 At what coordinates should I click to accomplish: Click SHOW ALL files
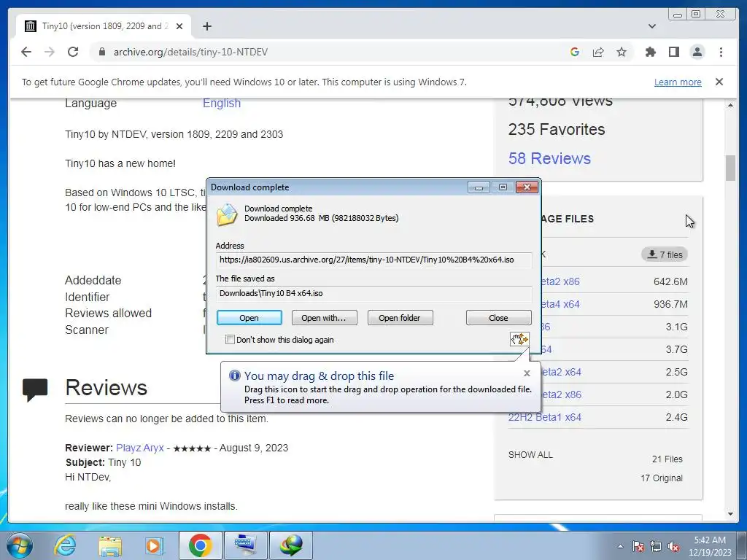(530, 455)
